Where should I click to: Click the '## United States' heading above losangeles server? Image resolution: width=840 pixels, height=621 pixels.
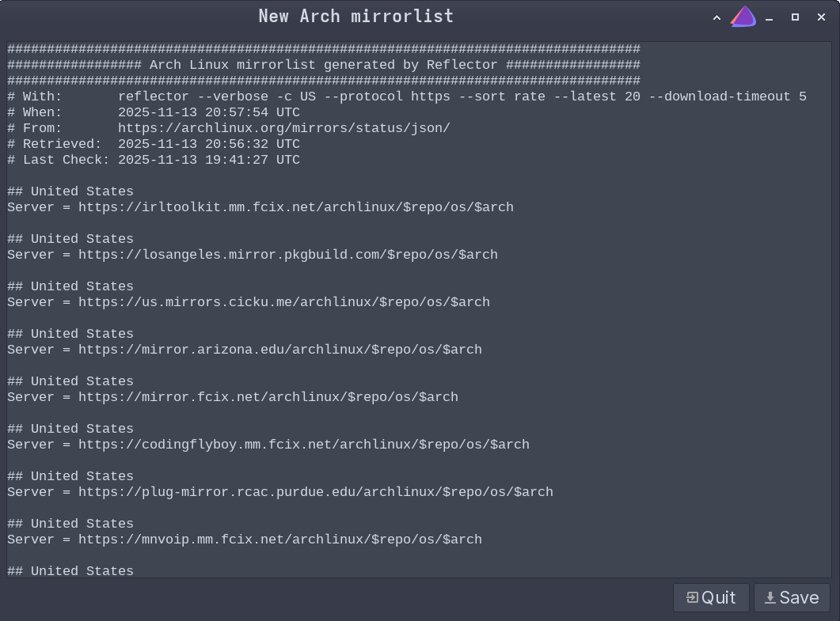pyautogui.click(x=70, y=239)
